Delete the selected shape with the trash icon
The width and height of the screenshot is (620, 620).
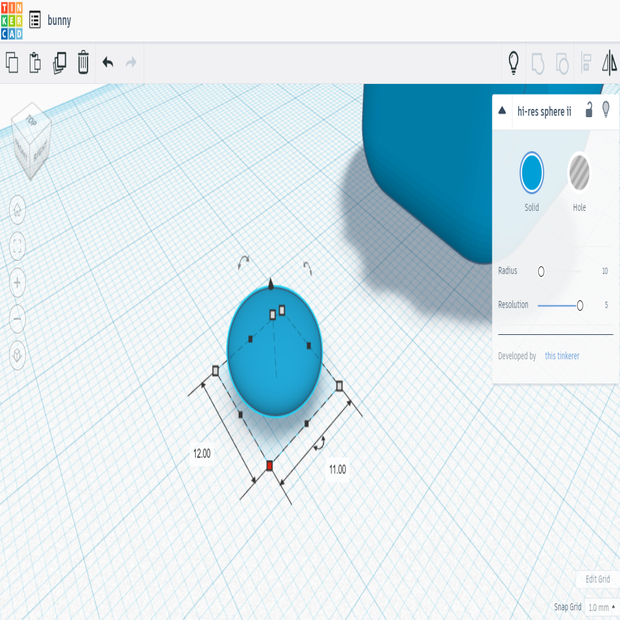[83, 63]
